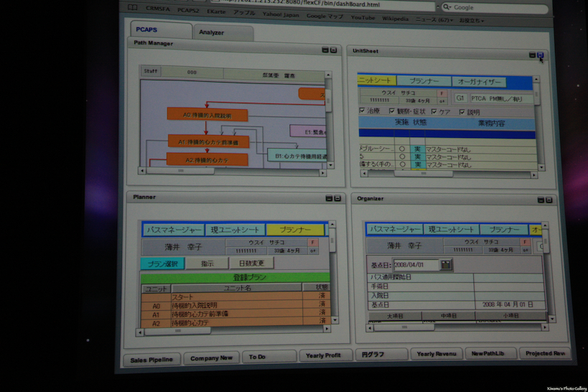Open the calendar picker beside 基点日 field
The width and height of the screenshot is (588, 392).
[x=446, y=265]
